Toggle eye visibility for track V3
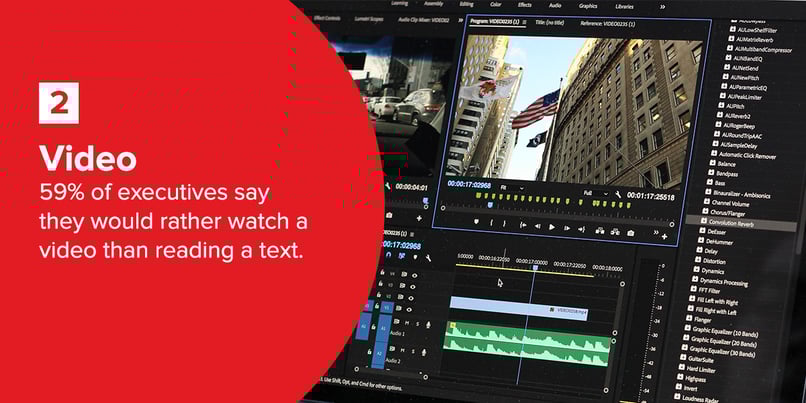This screenshot has width=806, height=403. tap(413, 286)
